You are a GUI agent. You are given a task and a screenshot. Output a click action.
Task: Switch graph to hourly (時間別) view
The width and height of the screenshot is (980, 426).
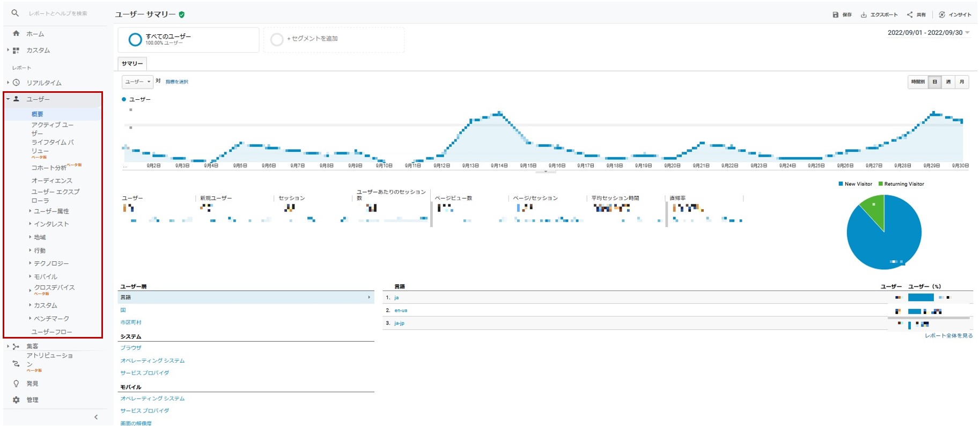point(918,82)
